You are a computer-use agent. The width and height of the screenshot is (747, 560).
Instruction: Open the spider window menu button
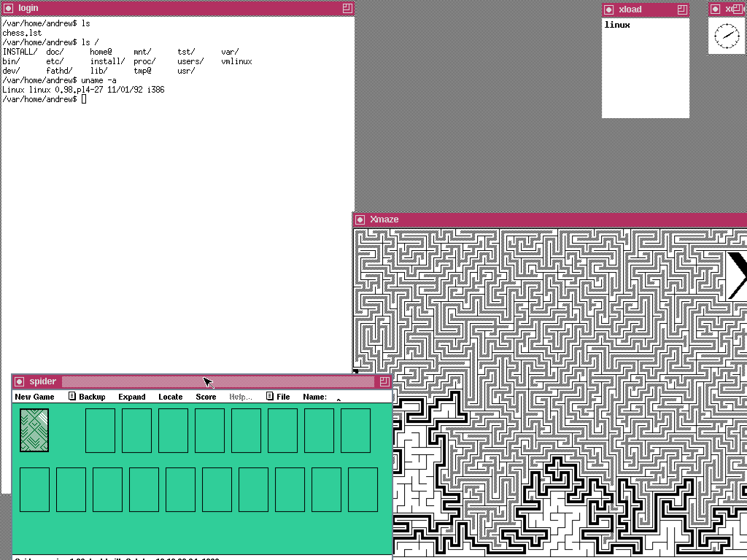(x=19, y=381)
